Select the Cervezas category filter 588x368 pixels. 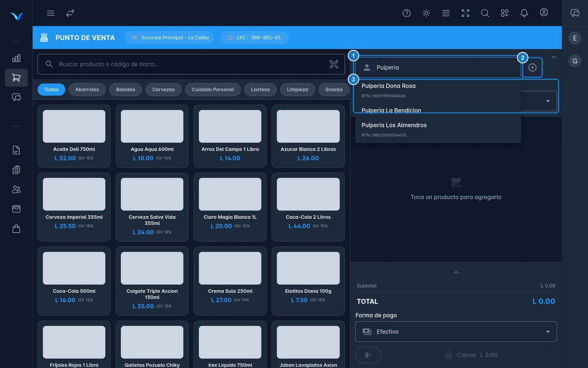tap(163, 89)
